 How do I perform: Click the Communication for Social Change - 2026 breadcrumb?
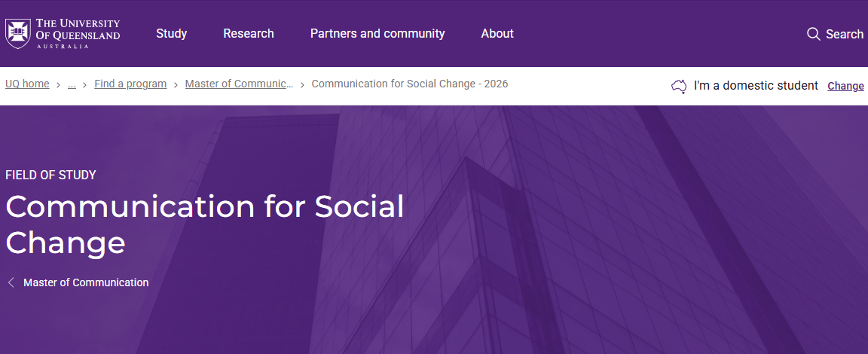coord(410,84)
